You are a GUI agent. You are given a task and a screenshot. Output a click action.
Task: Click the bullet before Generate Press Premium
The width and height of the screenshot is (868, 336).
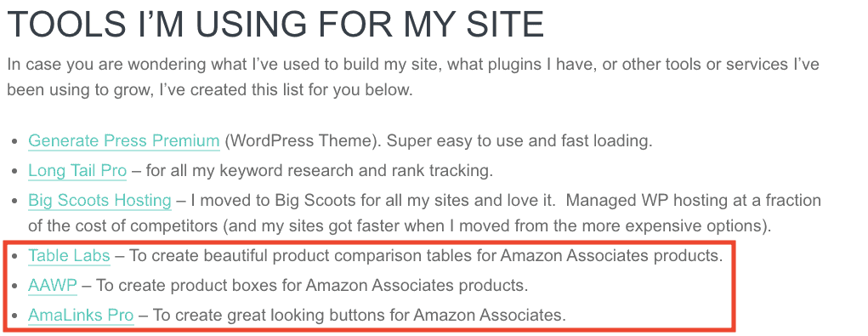(15, 142)
